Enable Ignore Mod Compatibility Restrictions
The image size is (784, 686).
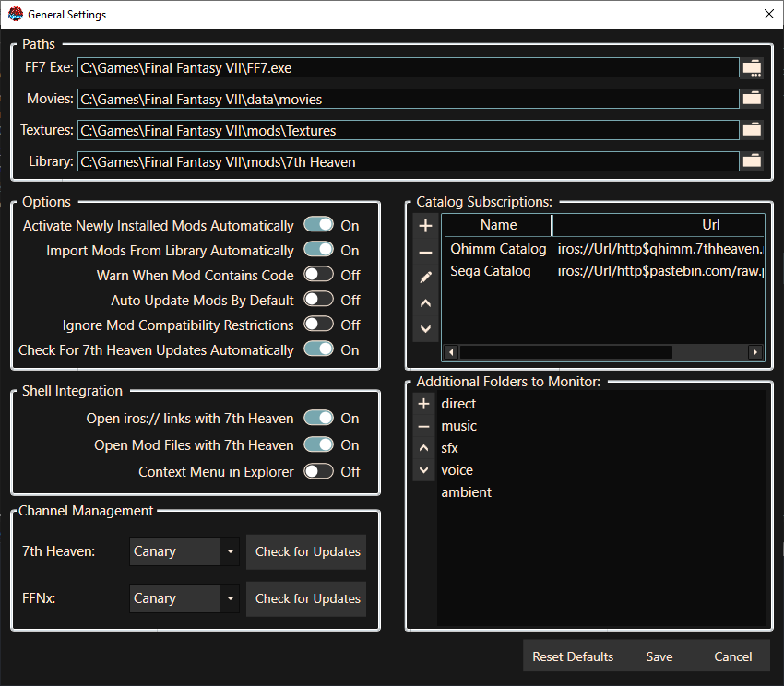click(318, 325)
